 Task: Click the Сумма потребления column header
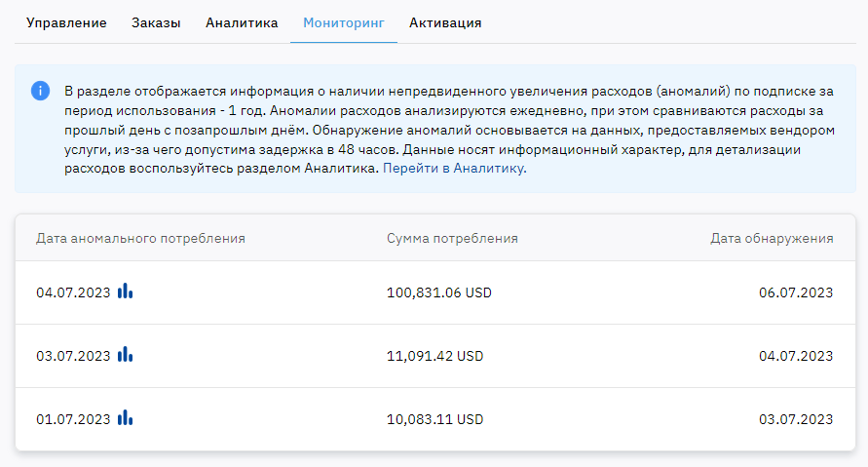tap(452, 238)
